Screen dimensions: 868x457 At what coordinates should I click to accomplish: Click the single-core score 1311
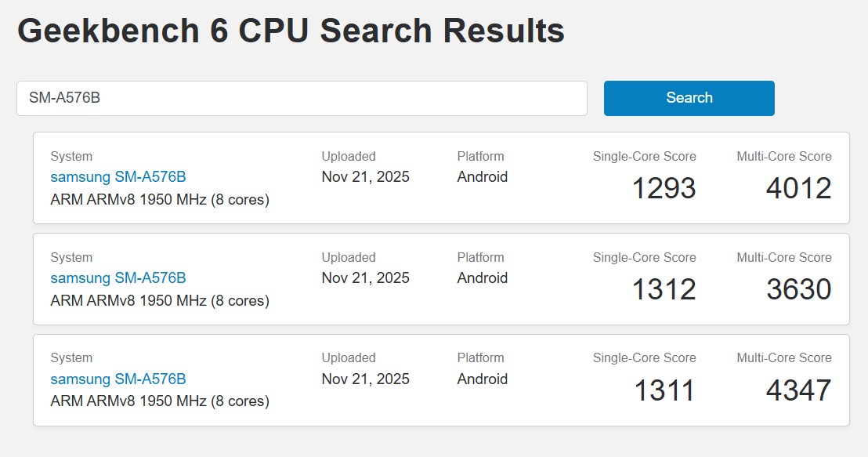pyautogui.click(x=664, y=390)
